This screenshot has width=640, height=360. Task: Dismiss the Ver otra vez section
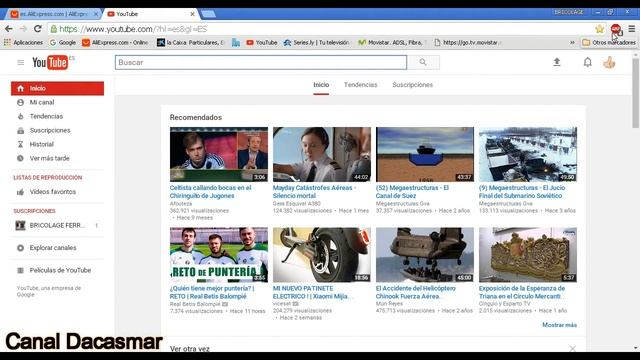pyautogui.click(x=573, y=348)
